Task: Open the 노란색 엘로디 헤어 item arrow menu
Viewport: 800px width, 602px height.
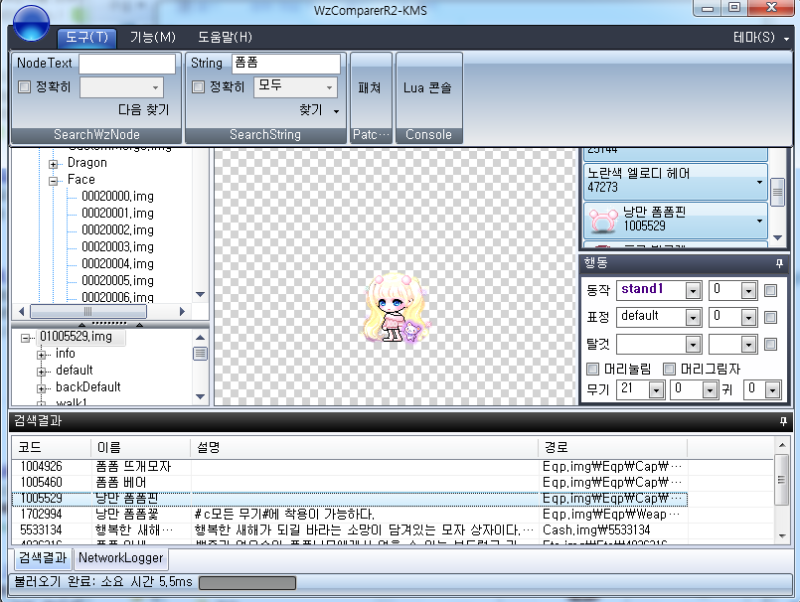Action: click(760, 182)
